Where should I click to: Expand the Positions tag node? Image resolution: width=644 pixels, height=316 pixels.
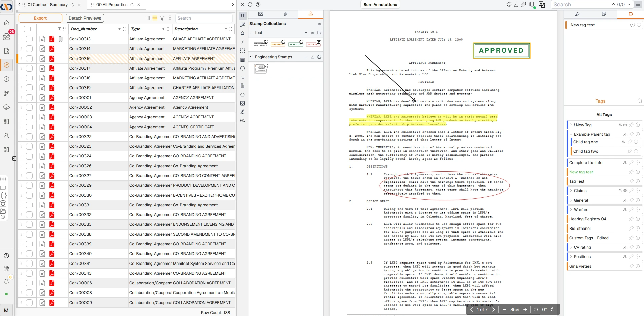pos(571,257)
